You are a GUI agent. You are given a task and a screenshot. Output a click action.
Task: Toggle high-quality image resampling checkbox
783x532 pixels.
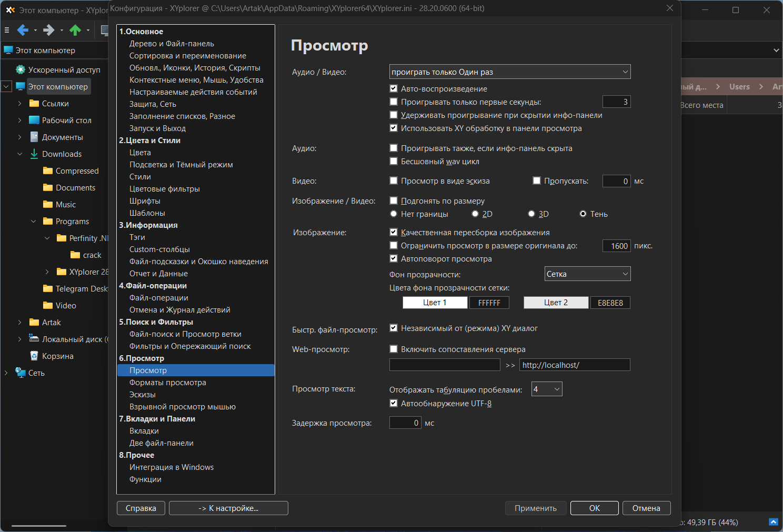click(394, 232)
